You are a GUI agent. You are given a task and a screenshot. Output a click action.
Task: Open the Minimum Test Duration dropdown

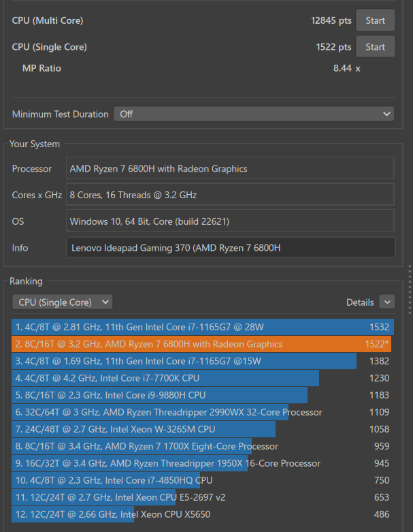[x=254, y=114]
